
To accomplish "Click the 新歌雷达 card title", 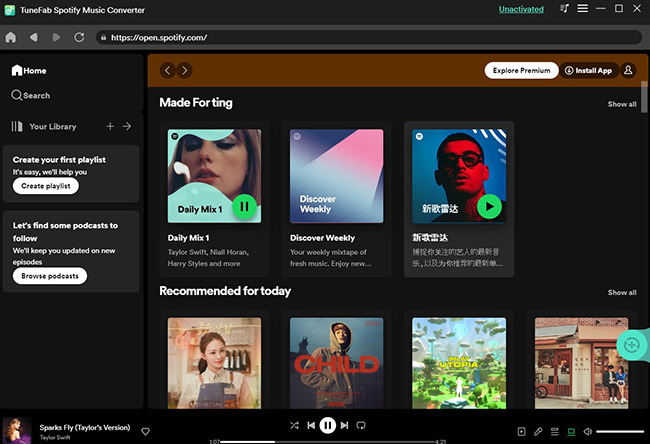I will pyautogui.click(x=430, y=238).
